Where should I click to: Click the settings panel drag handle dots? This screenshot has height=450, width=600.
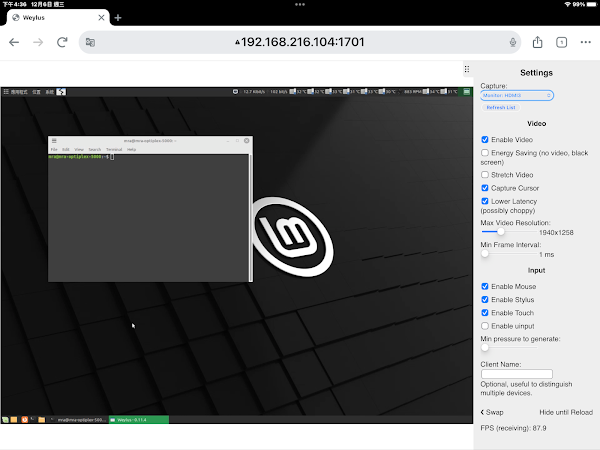(467, 69)
